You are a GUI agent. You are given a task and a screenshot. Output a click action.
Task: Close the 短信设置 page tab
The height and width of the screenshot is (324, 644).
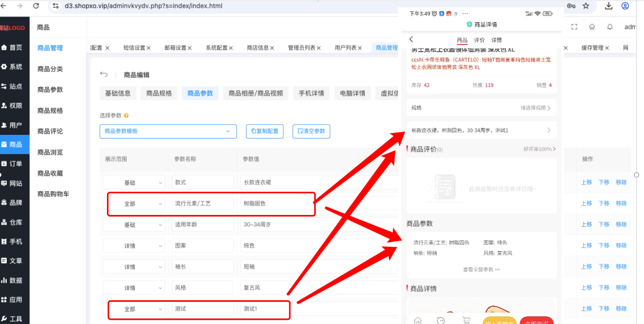148,48
